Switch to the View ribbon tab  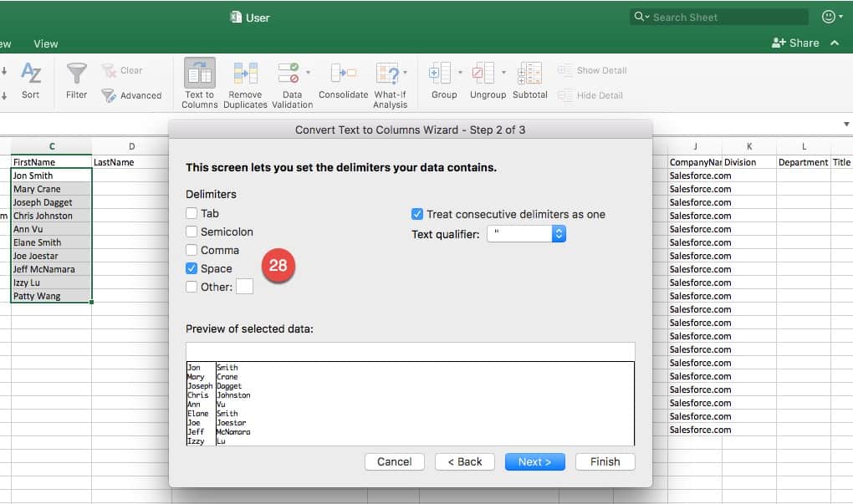pyautogui.click(x=46, y=43)
